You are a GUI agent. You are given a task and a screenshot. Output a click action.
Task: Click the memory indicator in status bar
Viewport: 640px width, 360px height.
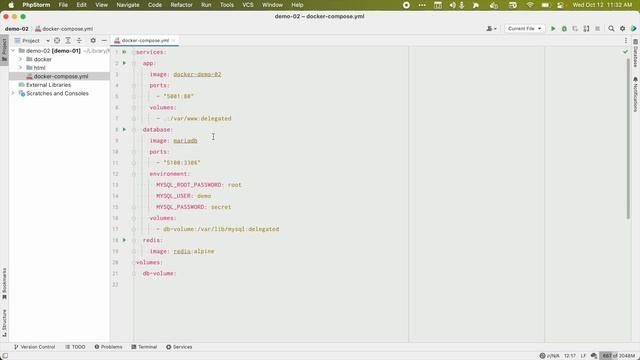[x=619, y=356]
